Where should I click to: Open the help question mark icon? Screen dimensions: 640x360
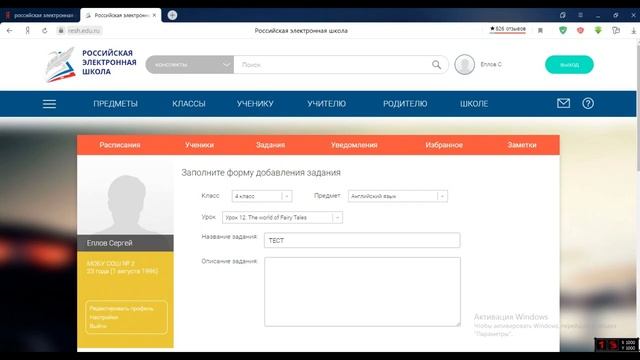pos(588,103)
